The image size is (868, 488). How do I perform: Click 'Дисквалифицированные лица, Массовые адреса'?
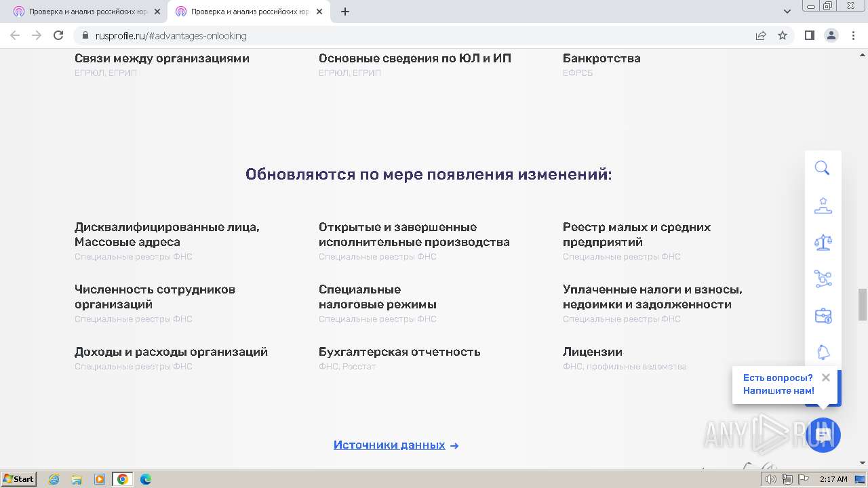pyautogui.click(x=167, y=235)
